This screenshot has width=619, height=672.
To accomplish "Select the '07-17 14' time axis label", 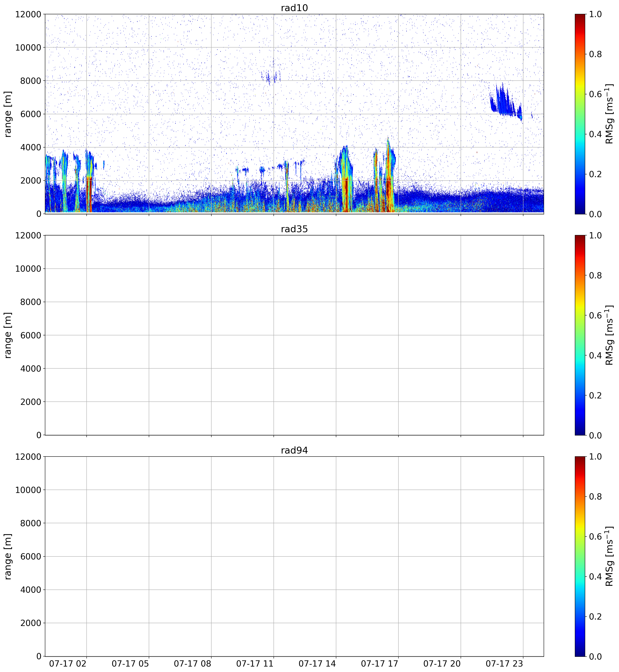I will pos(317,663).
